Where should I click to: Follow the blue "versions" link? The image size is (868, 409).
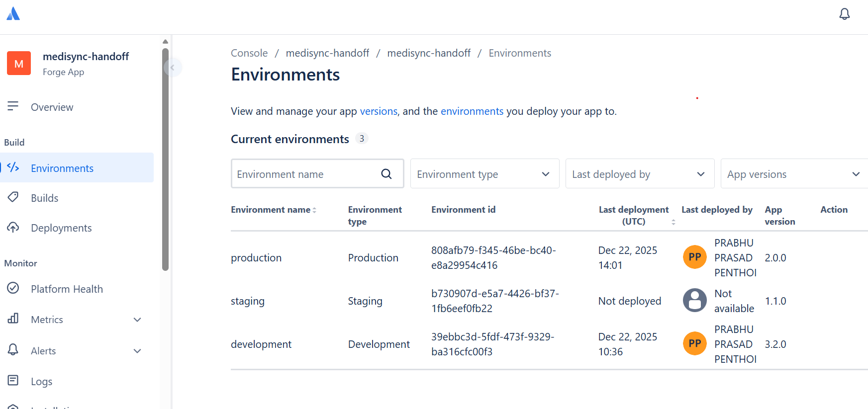point(379,111)
